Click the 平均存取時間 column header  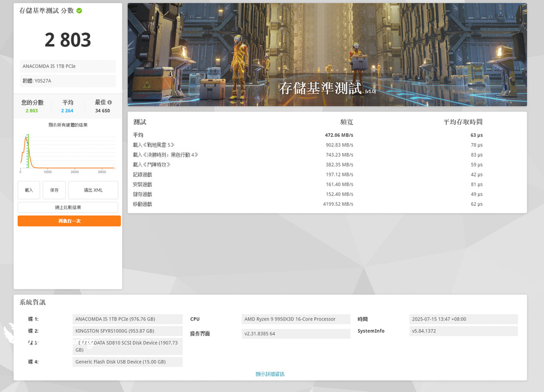point(463,122)
